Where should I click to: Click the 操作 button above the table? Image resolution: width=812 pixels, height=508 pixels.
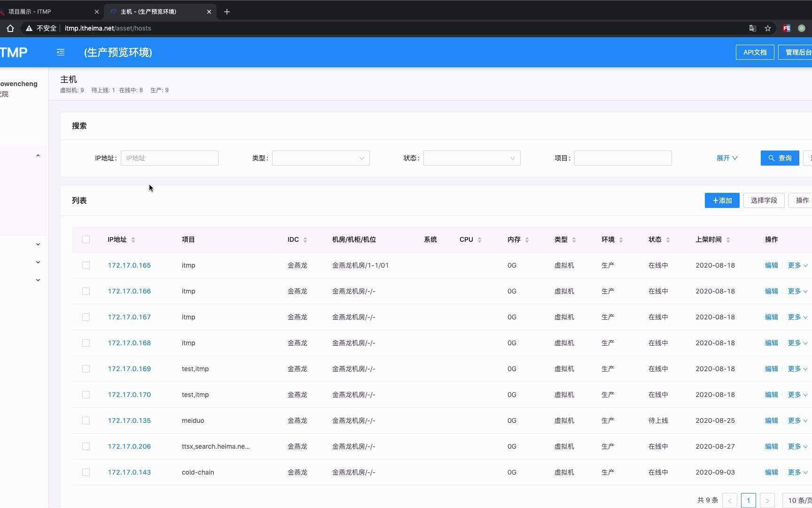(x=801, y=200)
